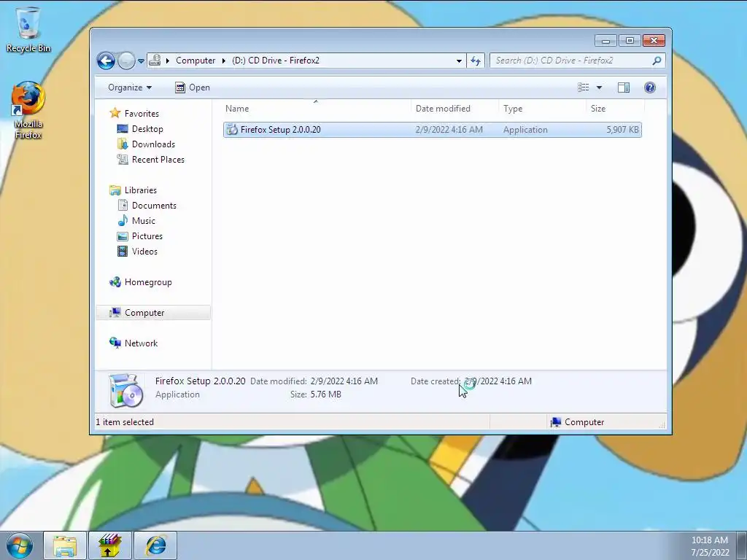Select Network in the navigation pane

coord(141,343)
